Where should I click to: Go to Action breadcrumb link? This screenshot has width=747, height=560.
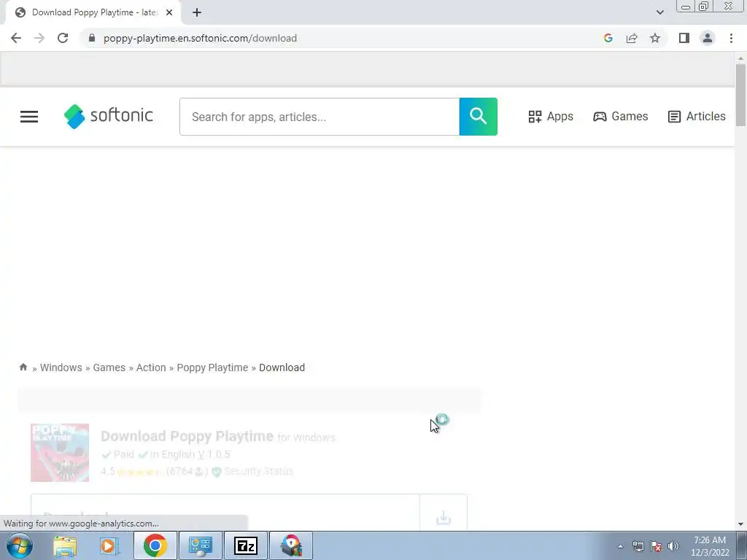(151, 367)
